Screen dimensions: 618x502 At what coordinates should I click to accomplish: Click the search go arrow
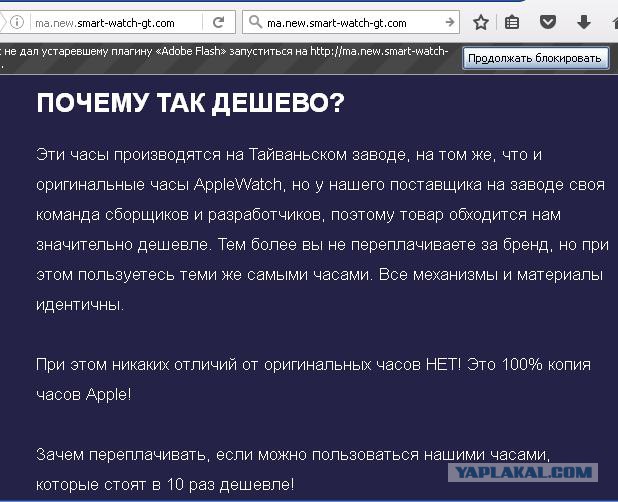coord(450,22)
